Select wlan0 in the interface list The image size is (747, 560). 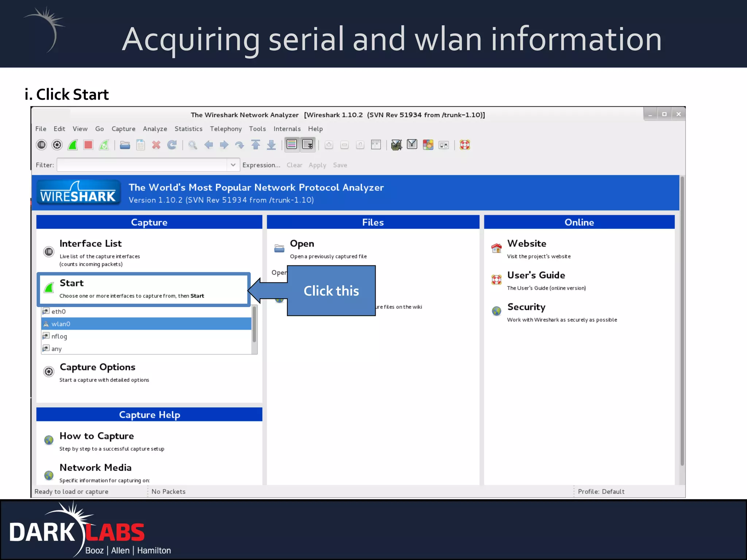click(146, 324)
